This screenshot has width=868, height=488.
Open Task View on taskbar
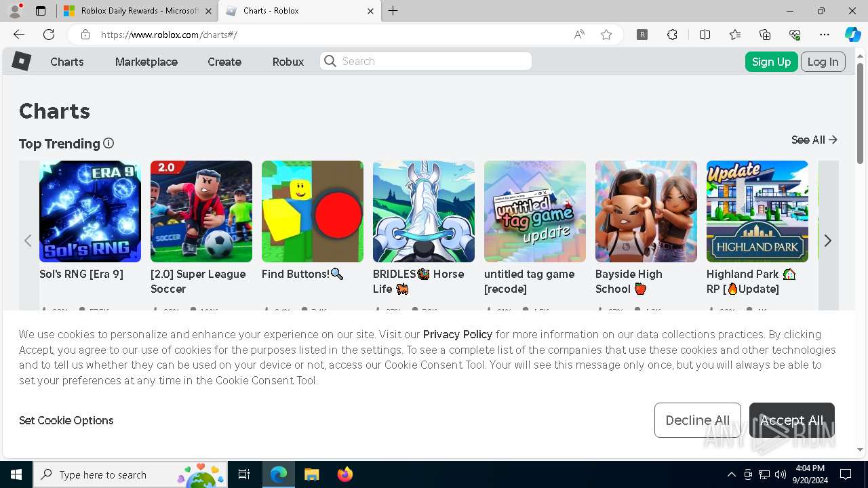click(x=244, y=474)
